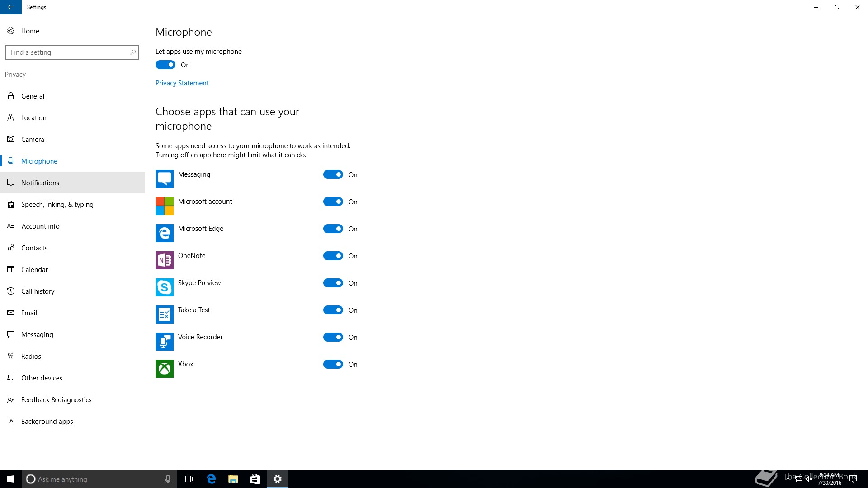Open Microsoft Edge from the taskbar
This screenshot has width=868, height=488.
point(211,479)
